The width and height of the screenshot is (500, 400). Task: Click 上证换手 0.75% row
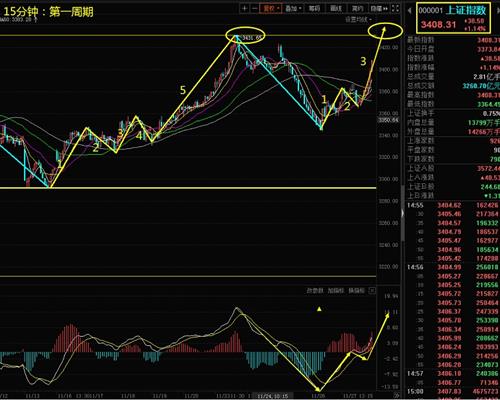[x=453, y=114]
